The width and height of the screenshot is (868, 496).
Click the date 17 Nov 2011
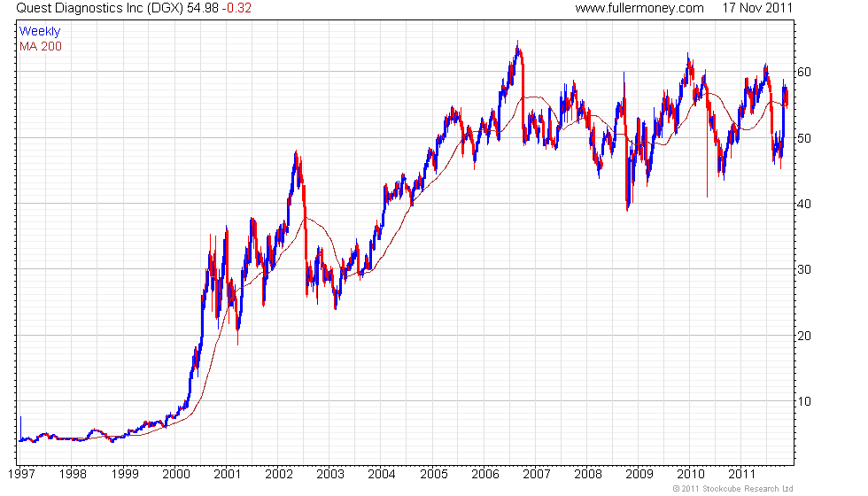point(757,8)
